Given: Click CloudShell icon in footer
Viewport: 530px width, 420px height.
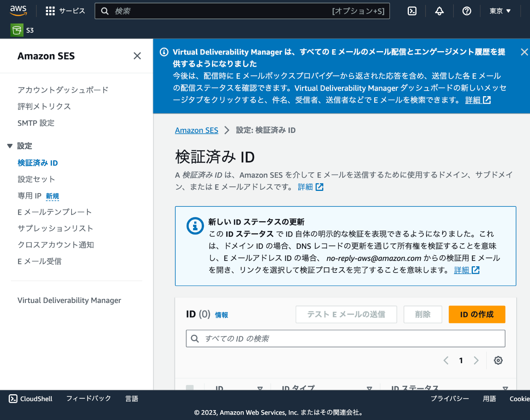Looking at the screenshot, I should pyautogui.click(x=13, y=398).
